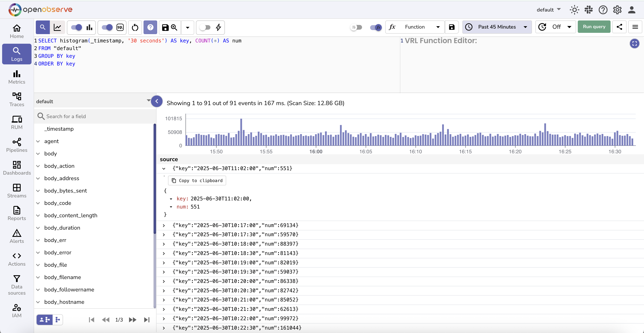Click the tallest histogram bar near 15:52
Viewport: 644px width, 333px height.
[x=241, y=132]
